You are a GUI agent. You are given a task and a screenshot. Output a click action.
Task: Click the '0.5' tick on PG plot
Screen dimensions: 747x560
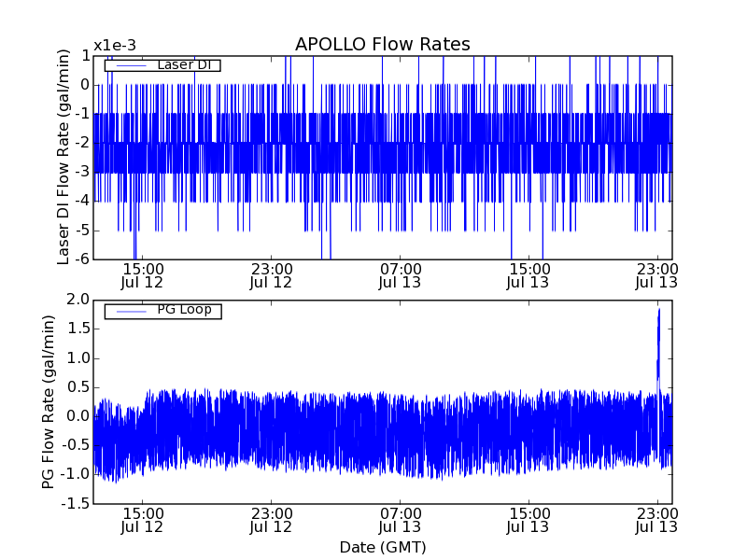tap(78, 387)
